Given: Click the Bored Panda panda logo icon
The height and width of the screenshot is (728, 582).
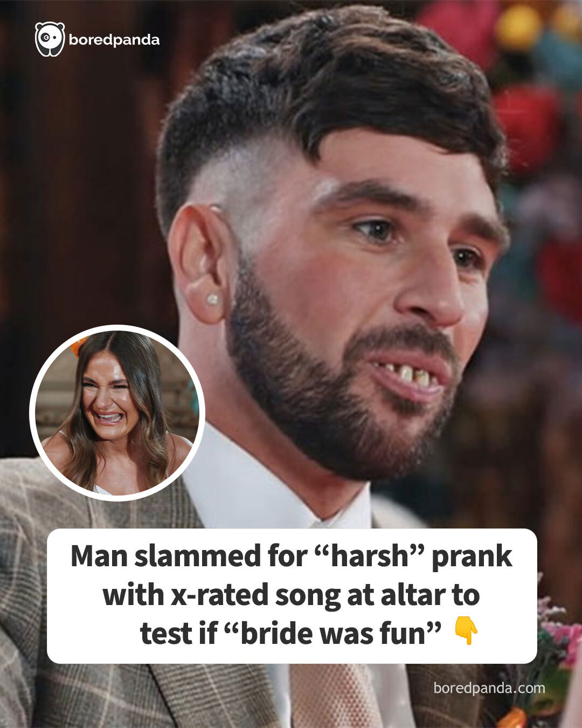Looking at the screenshot, I should (x=50, y=39).
